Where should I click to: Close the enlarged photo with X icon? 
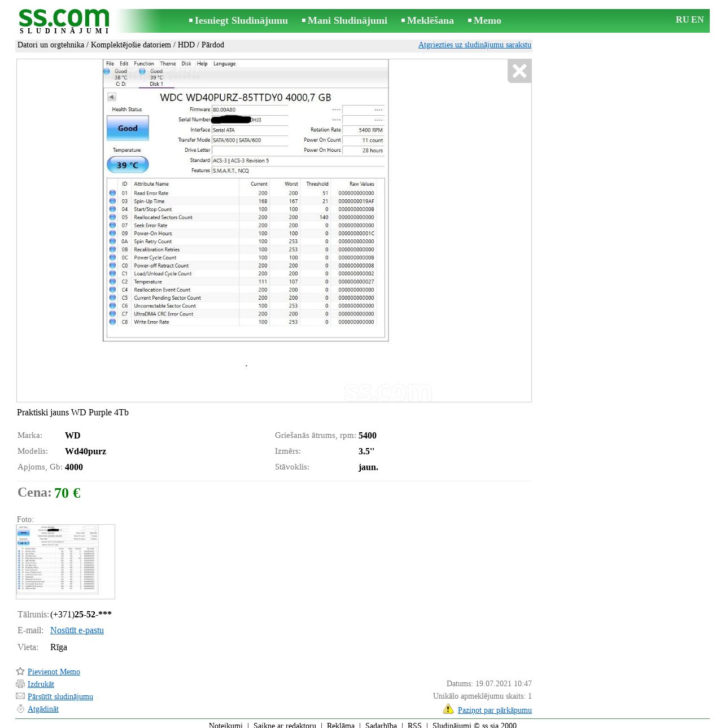pos(519,71)
